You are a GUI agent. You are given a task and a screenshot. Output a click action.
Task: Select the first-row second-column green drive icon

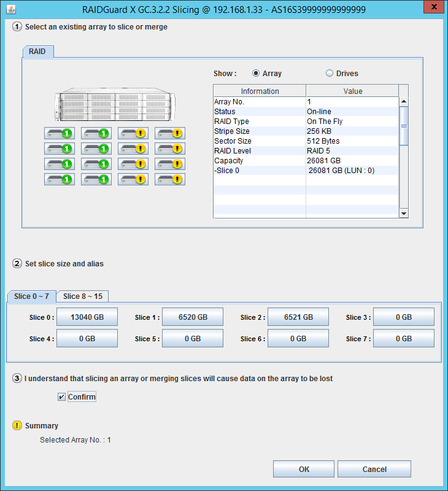pyautogui.click(x=96, y=133)
